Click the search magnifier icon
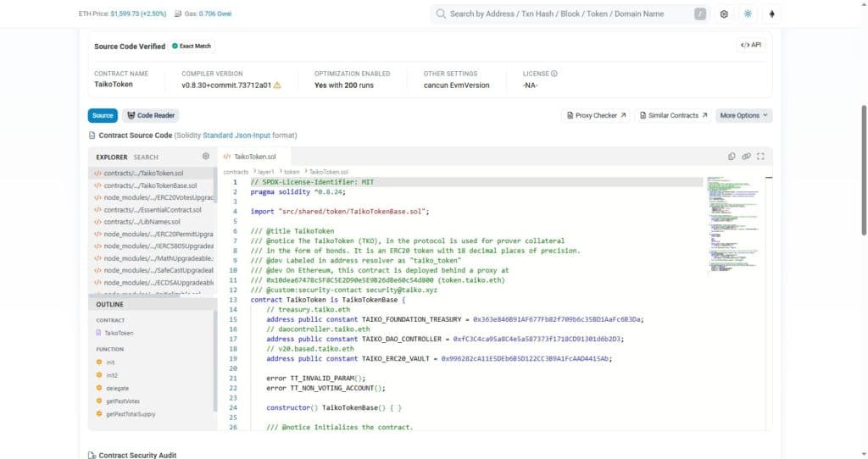The image size is (868, 459). tap(441, 14)
